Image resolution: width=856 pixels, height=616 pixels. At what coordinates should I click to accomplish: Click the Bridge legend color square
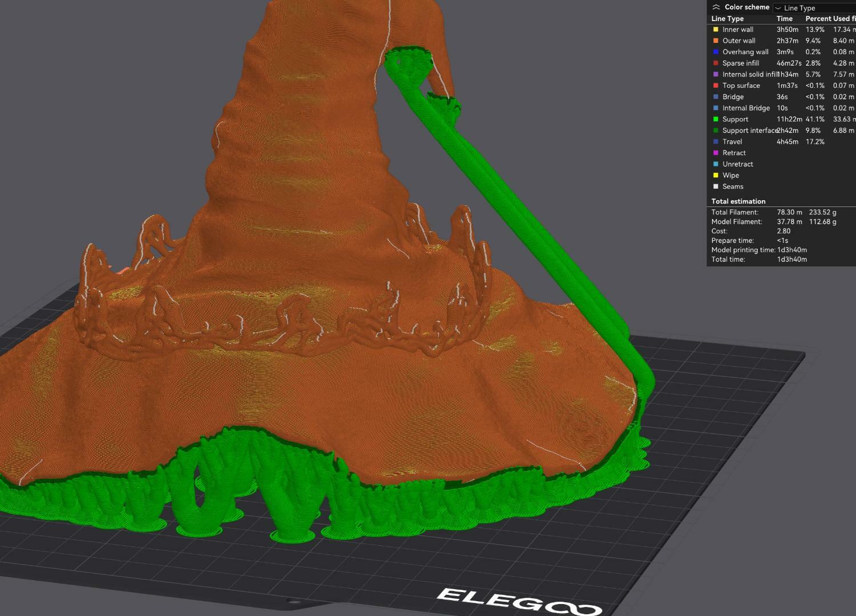(x=716, y=97)
